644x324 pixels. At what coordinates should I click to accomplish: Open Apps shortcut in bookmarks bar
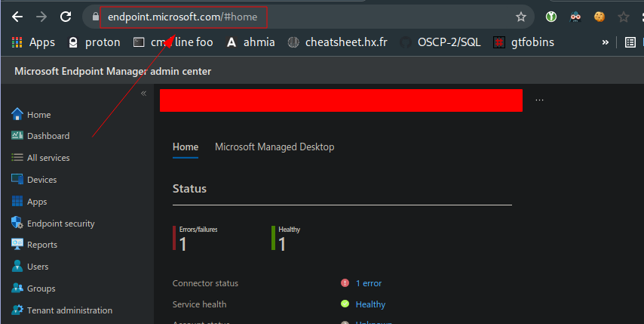point(33,42)
